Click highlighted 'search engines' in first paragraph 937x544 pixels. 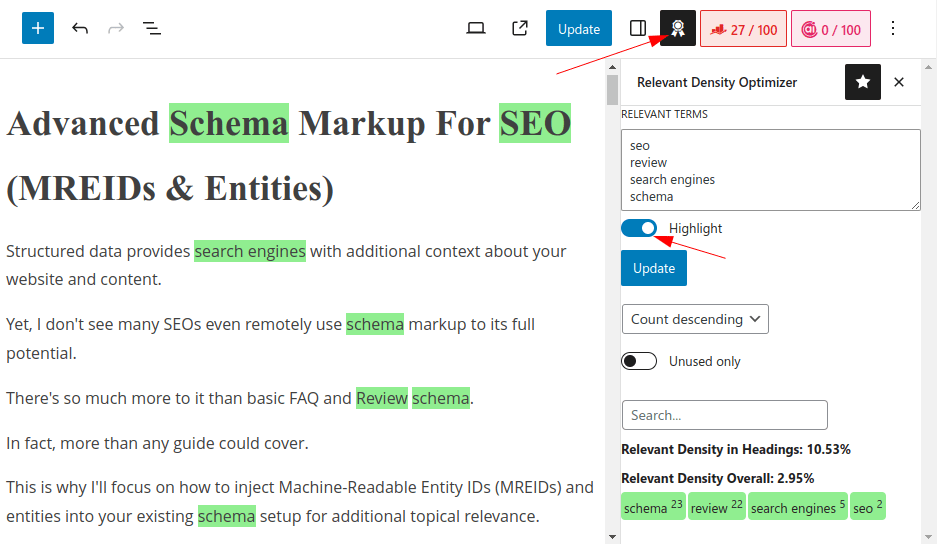[250, 251]
